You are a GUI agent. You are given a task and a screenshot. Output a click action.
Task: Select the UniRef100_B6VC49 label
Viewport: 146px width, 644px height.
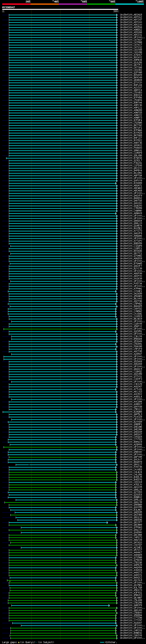pos(131,77)
